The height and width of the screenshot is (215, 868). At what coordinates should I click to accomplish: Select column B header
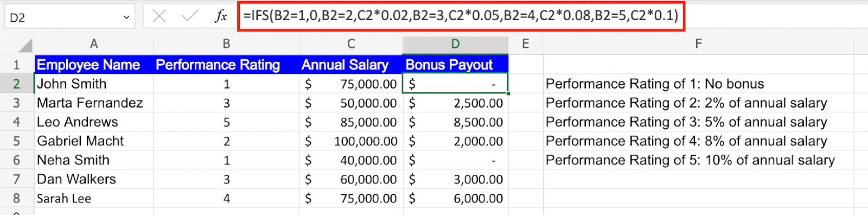coord(226,44)
